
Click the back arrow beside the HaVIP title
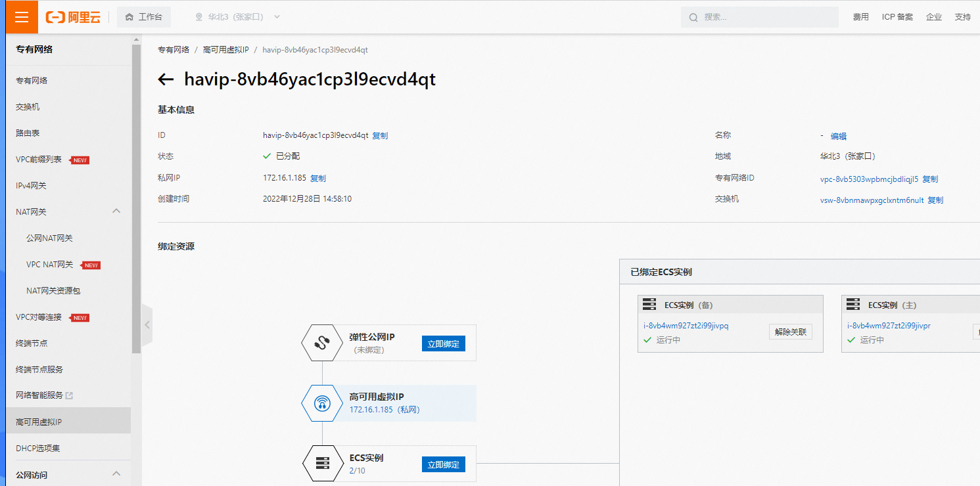point(166,79)
